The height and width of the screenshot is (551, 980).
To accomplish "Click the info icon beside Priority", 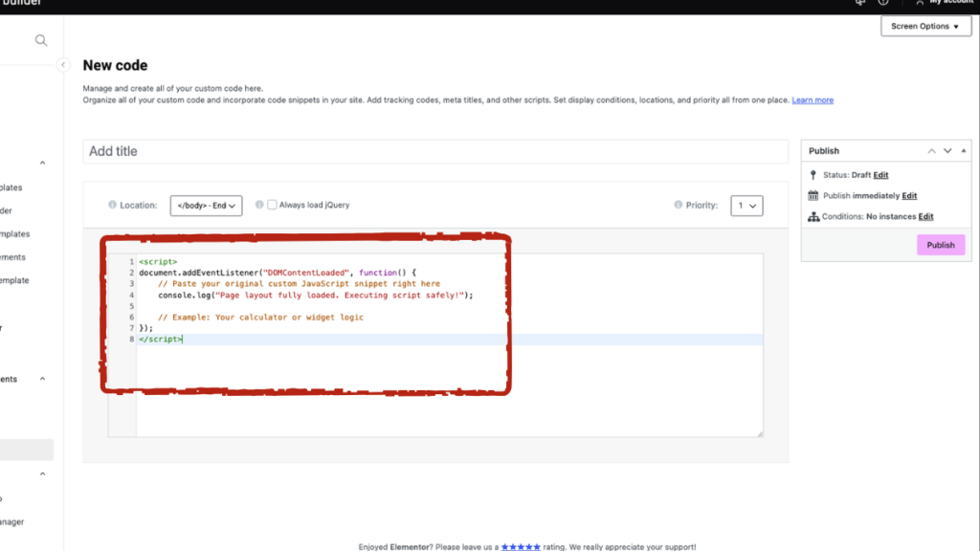I will (679, 205).
